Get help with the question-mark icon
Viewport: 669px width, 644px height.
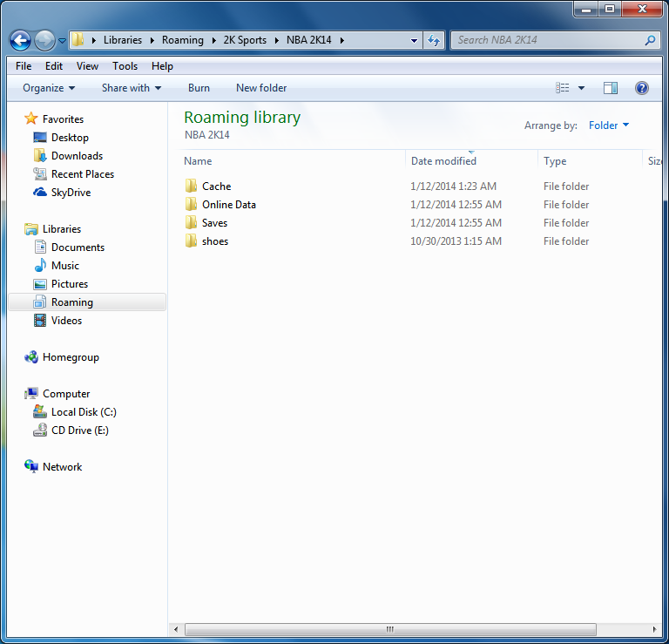pyautogui.click(x=642, y=88)
